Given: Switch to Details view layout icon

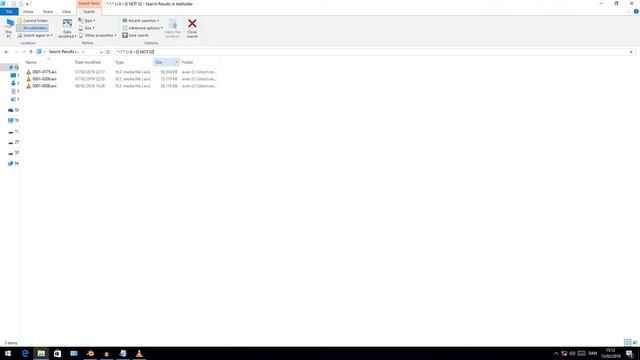Looking at the screenshot, I should [627, 342].
